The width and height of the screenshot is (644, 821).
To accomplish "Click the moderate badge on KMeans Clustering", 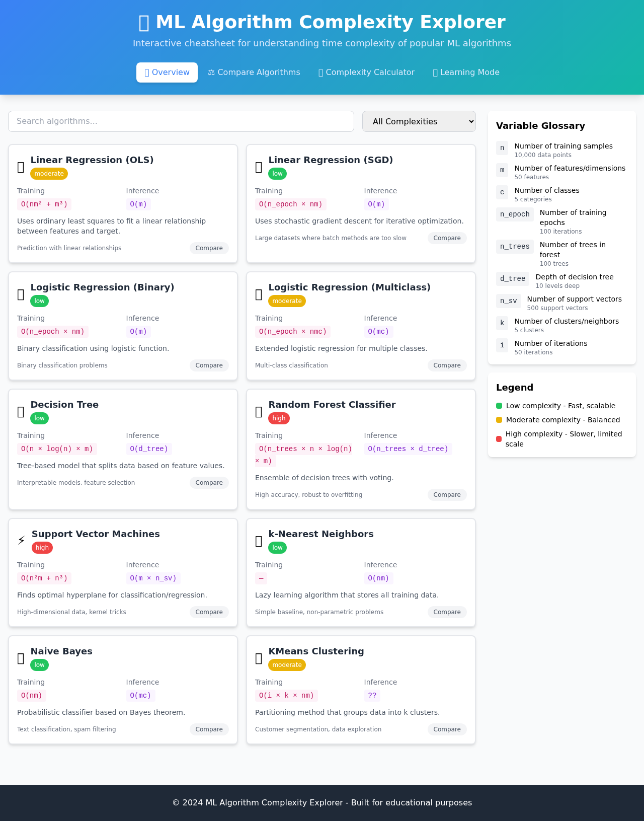I will [x=287, y=665].
